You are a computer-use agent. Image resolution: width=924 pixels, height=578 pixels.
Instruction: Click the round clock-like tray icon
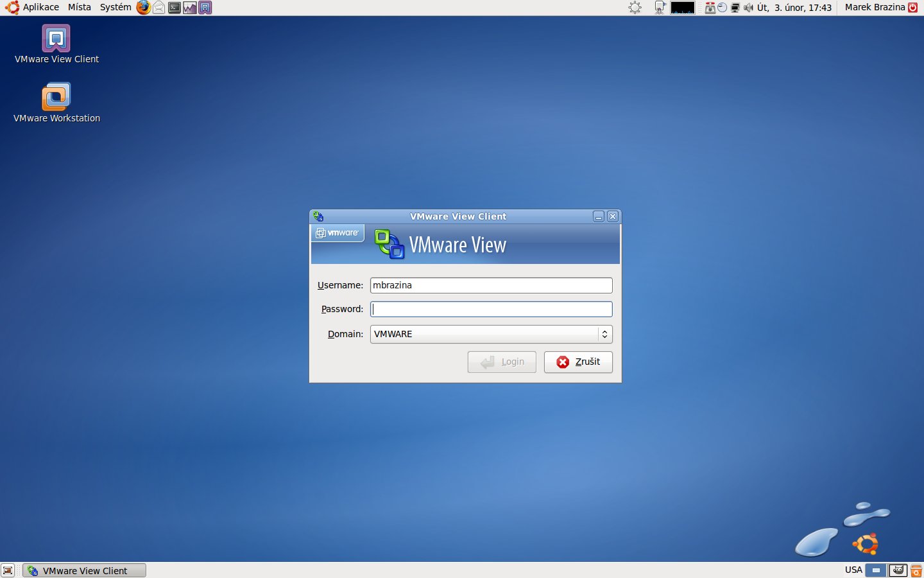click(723, 8)
